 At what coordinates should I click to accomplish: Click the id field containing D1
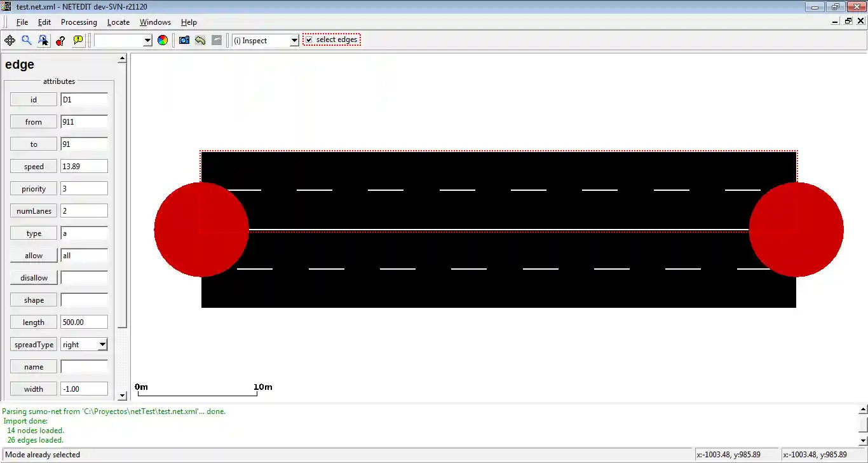tap(84, 99)
